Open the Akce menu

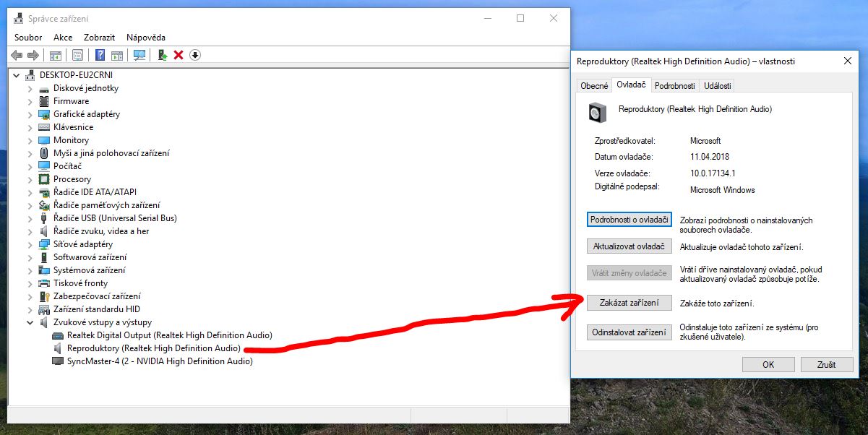coord(63,38)
